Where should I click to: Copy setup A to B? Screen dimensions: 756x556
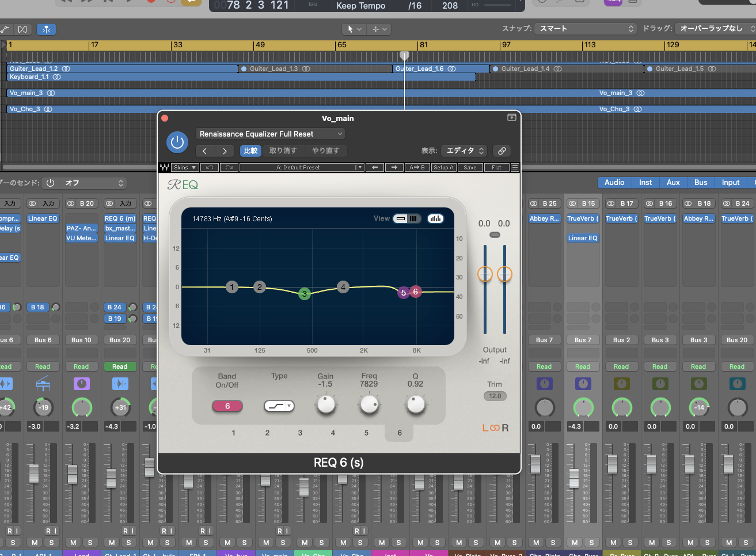pyautogui.click(x=417, y=167)
